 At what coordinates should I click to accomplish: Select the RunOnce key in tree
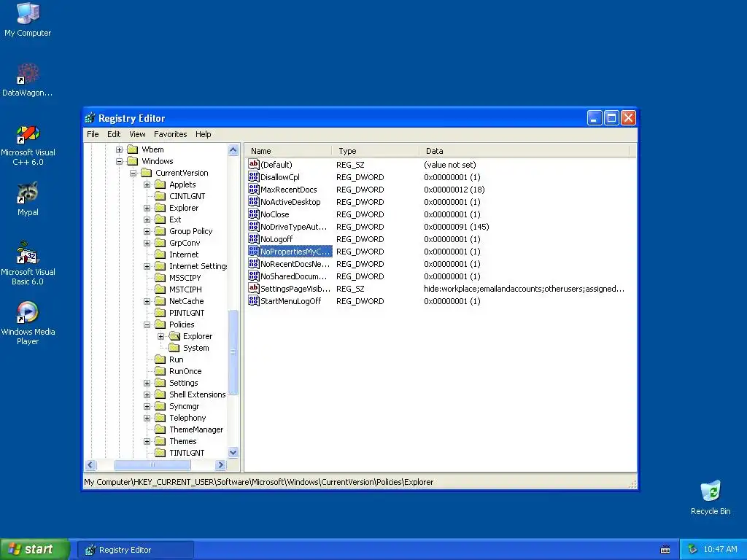pos(185,371)
